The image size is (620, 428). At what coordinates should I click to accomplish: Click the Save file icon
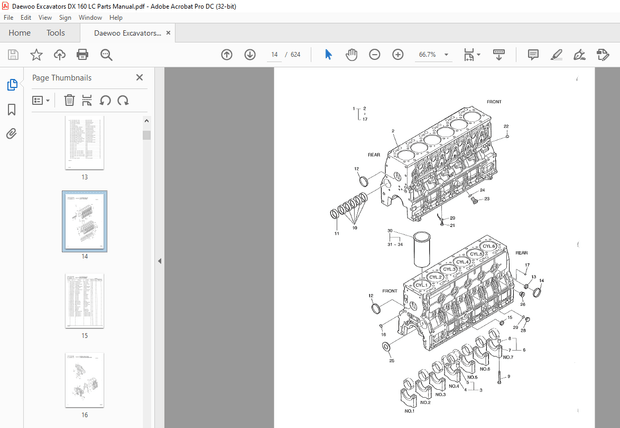pos(13,55)
